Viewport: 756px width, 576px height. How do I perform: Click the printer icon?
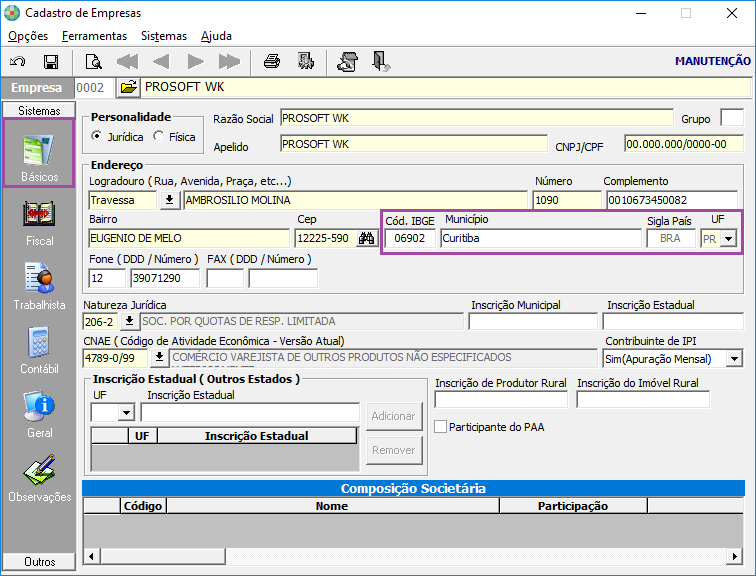[272, 62]
